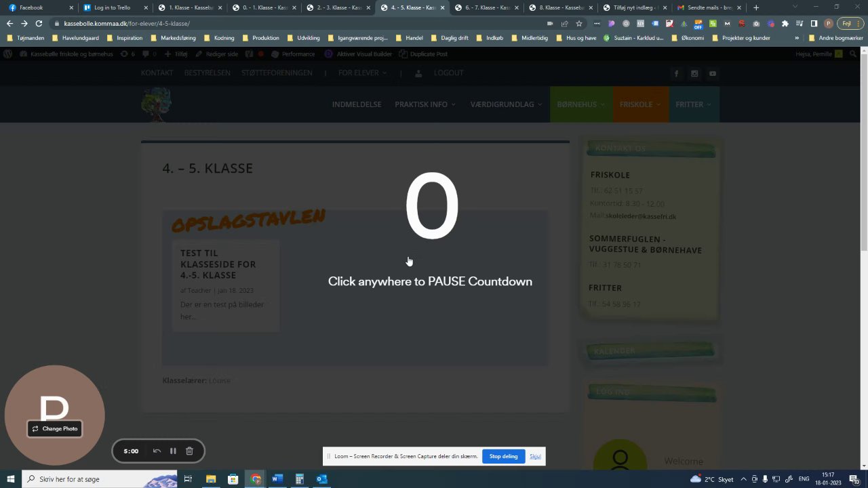Close the Log in to Trello tab
The width and height of the screenshot is (868, 488).
[146, 7]
